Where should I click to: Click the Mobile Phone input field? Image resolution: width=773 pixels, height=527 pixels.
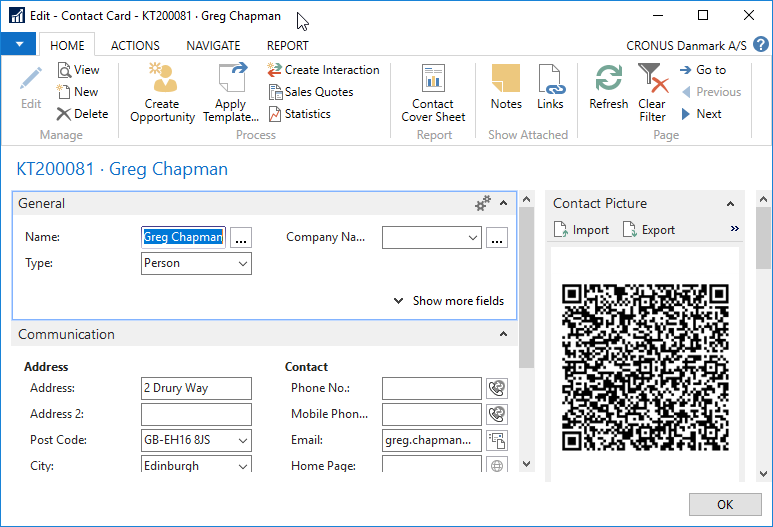(432, 415)
